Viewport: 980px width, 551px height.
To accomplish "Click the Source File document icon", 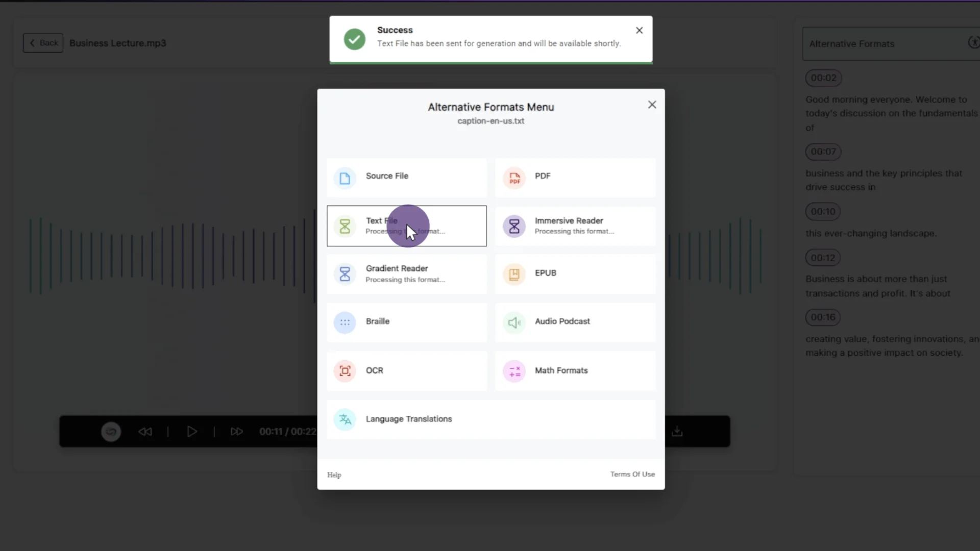I will (x=345, y=178).
